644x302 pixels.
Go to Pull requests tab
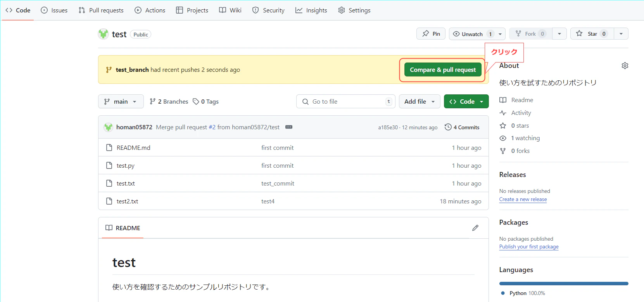point(101,10)
